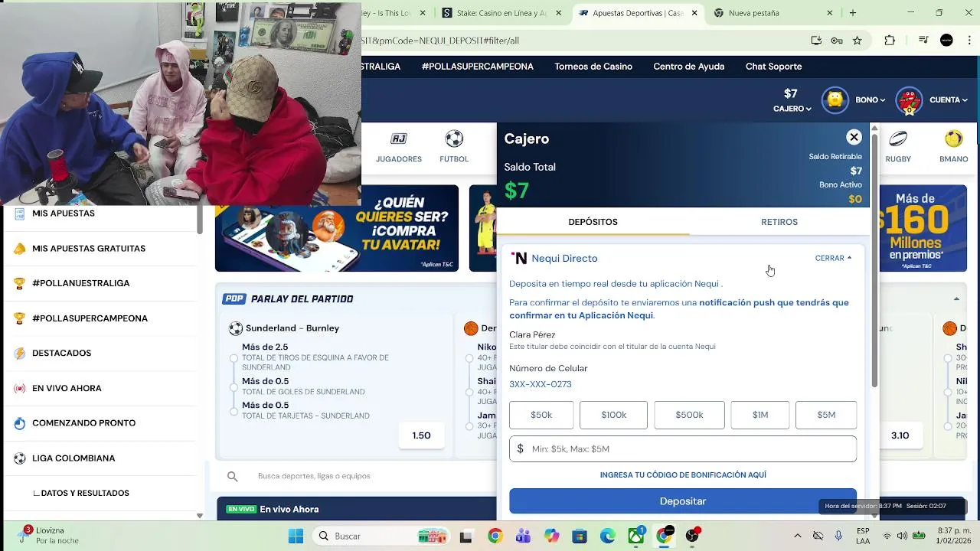This screenshot has height=551, width=980.
Task: Click the Compra tu Avatar banner
Action: pyautogui.click(x=337, y=228)
